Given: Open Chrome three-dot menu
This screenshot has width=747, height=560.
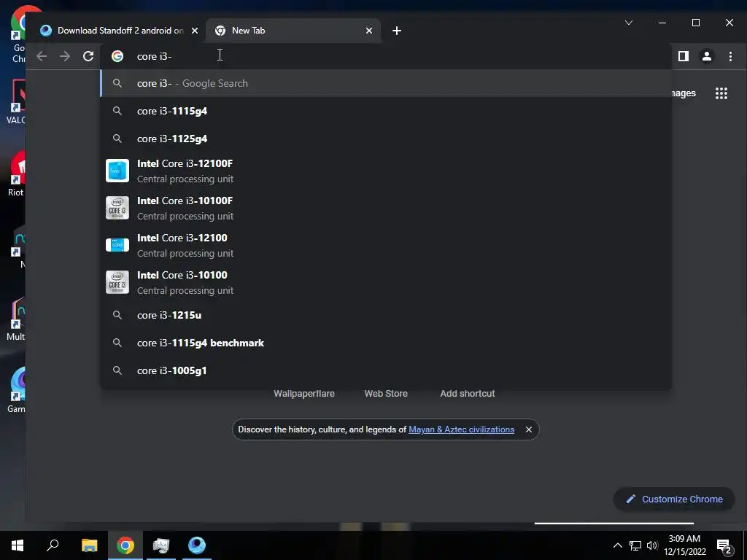Looking at the screenshot, I should click(x=730, y=56).
